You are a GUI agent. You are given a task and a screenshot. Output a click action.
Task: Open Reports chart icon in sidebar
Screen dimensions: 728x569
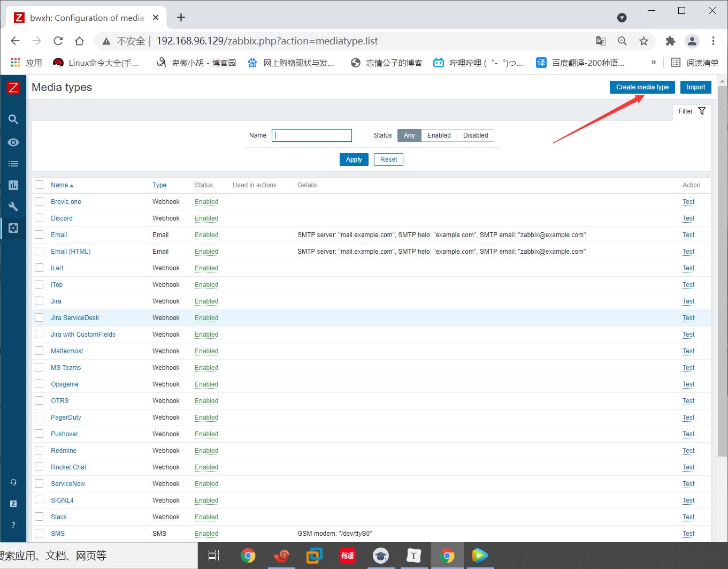tap(13, 185)
